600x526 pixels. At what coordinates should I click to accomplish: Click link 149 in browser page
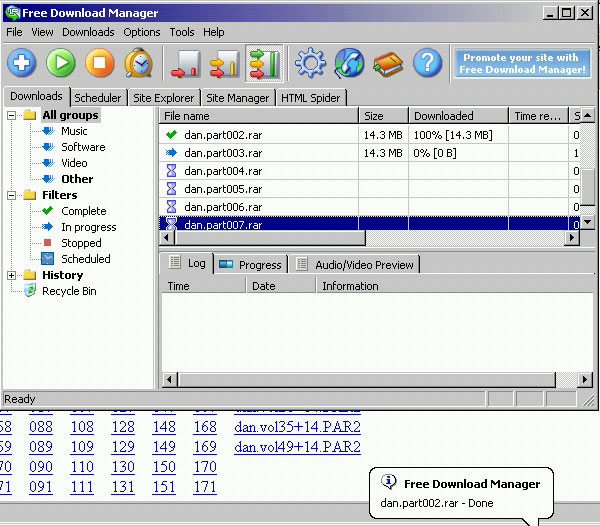(164, 446)
